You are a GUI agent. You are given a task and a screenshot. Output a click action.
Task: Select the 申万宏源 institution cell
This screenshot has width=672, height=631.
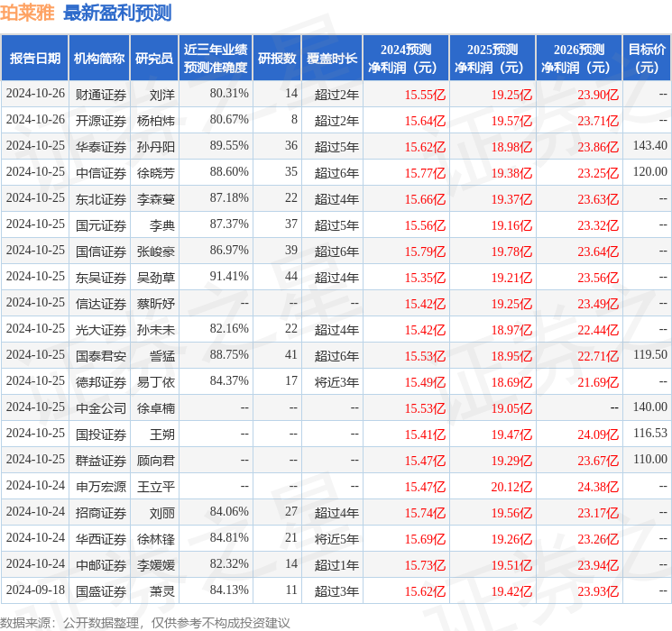tap(101, 487)
